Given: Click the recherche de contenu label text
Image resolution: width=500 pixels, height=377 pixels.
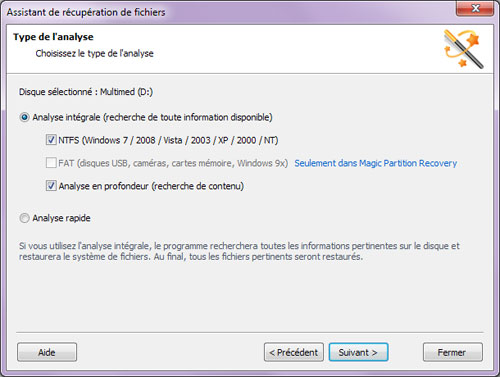Looking at the screenshot, I should tap(198, 186).
